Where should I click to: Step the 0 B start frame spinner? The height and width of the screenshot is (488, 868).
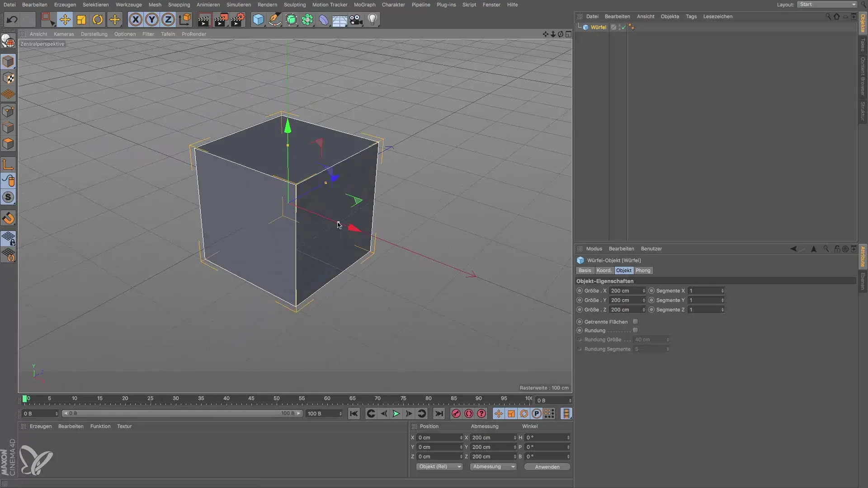tap(57, 413)
